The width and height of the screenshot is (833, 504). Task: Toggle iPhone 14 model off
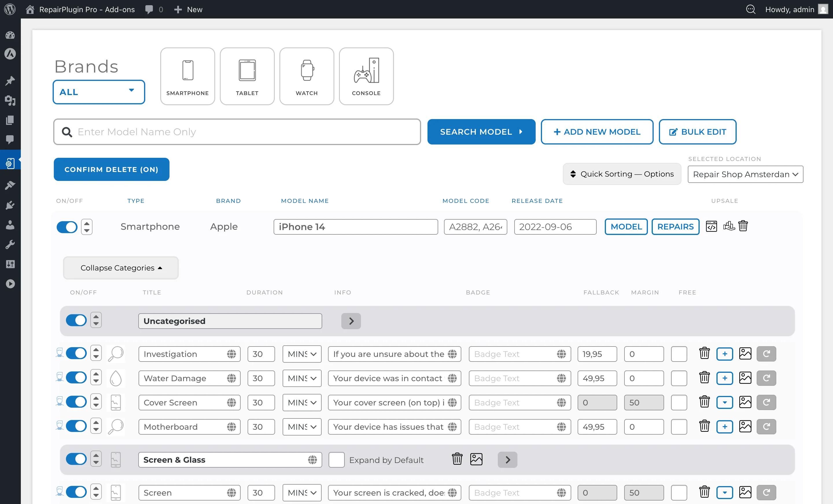tap(67, 227)
